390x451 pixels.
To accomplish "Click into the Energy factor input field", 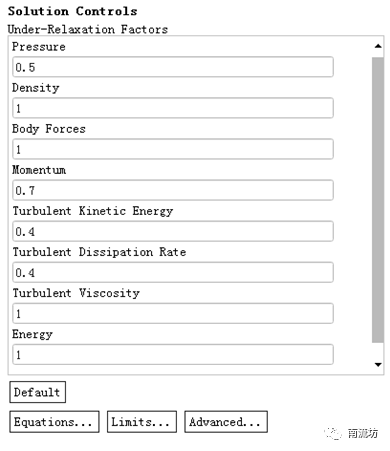I will point(173,354).
